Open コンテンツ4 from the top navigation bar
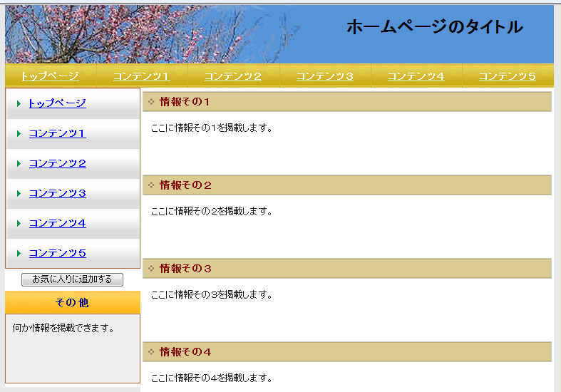Viewport: 561px width, 392px height. (x=416, y=76)
